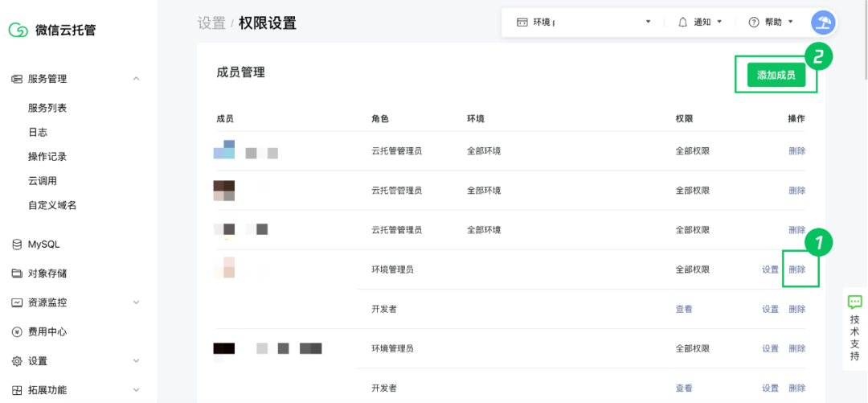Open MySQL in the sidebar
This screenshot has width=868, height=403.
point(43,245)
